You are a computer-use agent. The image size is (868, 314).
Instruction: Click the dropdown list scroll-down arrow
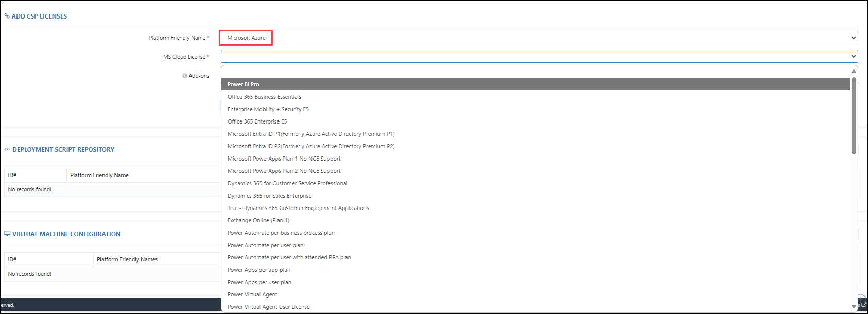[x=854, y=306]
